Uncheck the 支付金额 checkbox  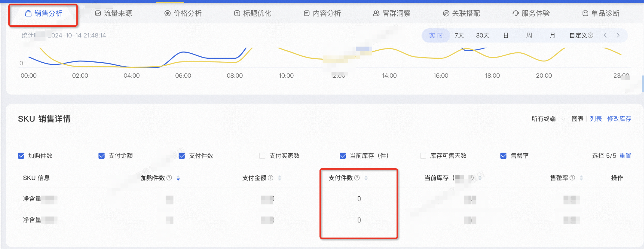tap(102, 156)
